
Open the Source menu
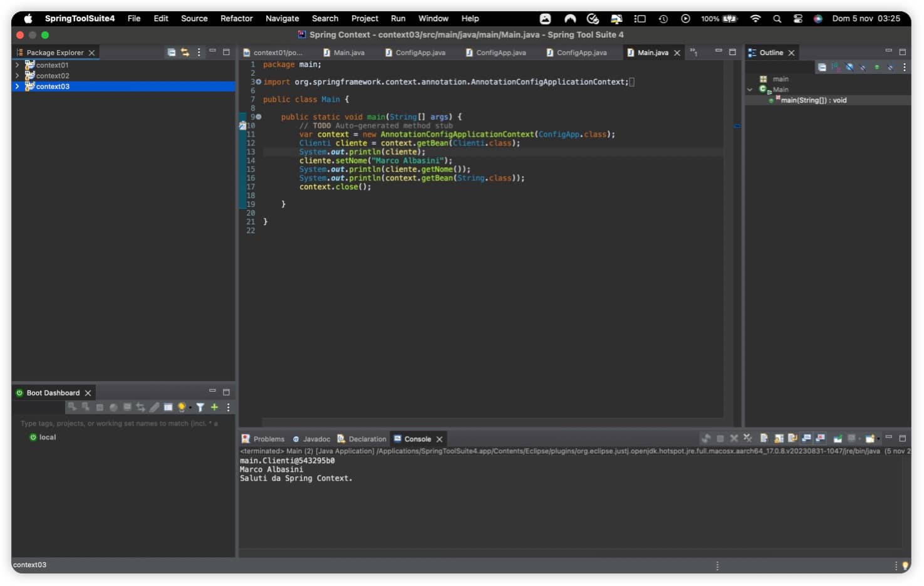[x=194, y=18]
